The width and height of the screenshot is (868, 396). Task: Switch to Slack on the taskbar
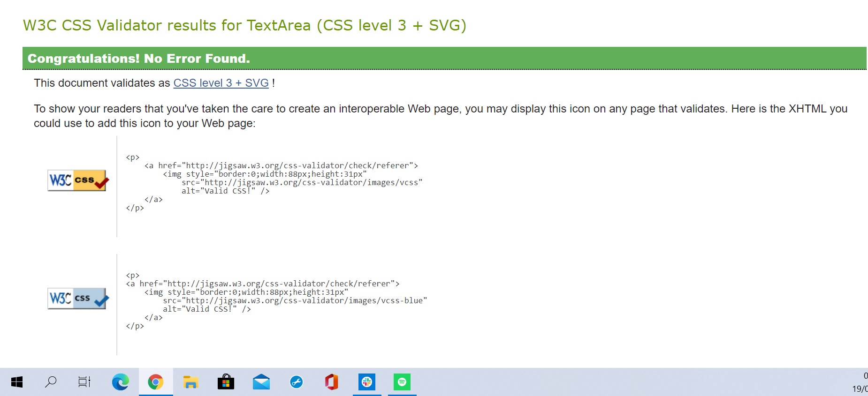click(x=367, y=382)
